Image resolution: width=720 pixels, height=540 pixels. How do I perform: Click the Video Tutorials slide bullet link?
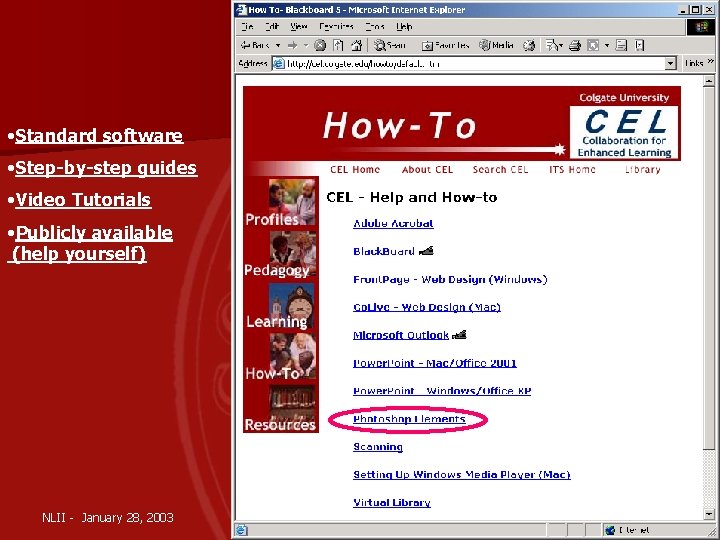[x=83, y=200]
